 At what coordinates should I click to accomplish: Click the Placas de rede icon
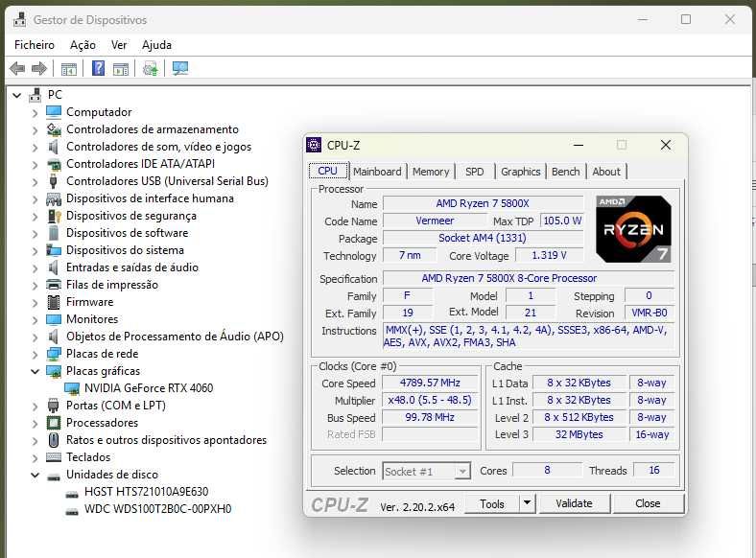(54, 354)
